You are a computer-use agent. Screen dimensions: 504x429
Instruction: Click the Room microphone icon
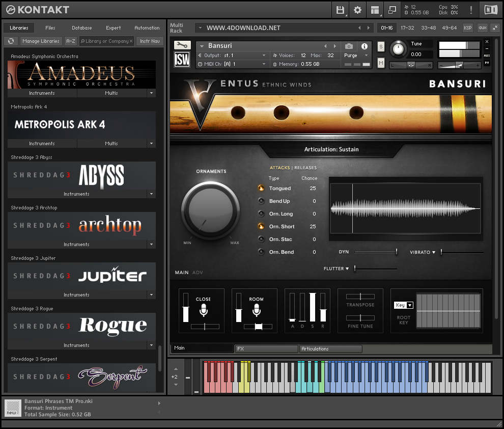[x=256, y=310]
